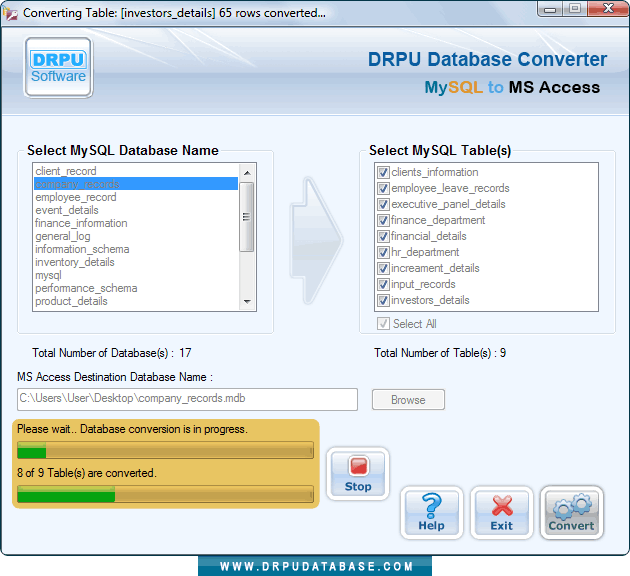Choose product_details in the database list
Viewport: 630px width, 576px height.
[x=136, y=301]
